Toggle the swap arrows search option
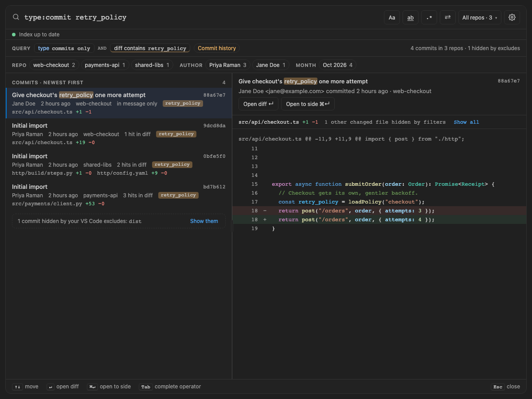Image resolution: width=532 pixels, height=399 pixels. tap(448, 17)
